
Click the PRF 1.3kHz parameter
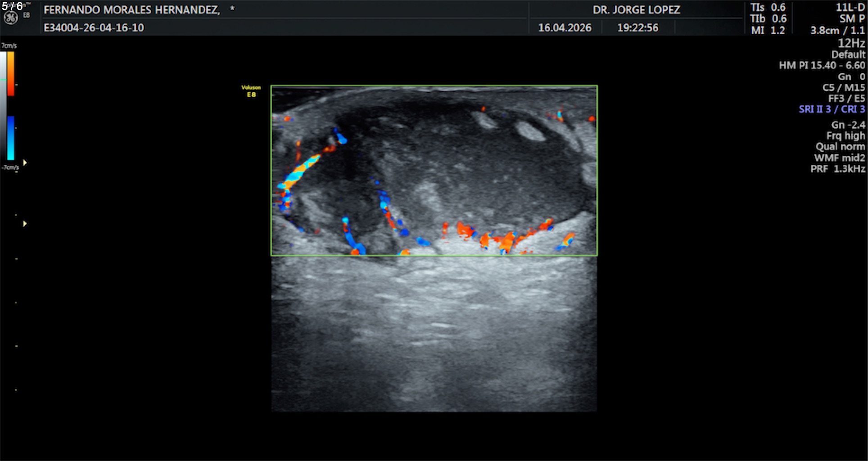(837, 169)
